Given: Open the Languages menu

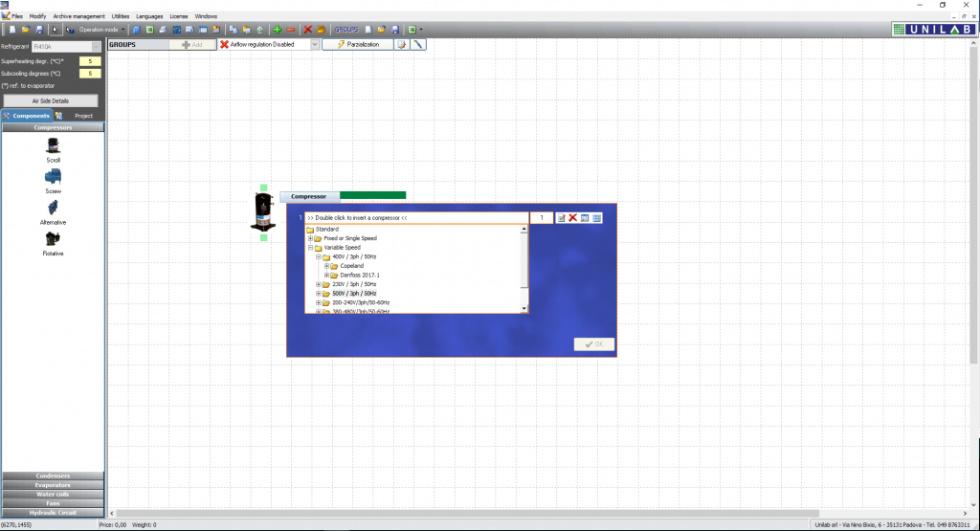Looking at the screenshot, I should tap(149, 16).
